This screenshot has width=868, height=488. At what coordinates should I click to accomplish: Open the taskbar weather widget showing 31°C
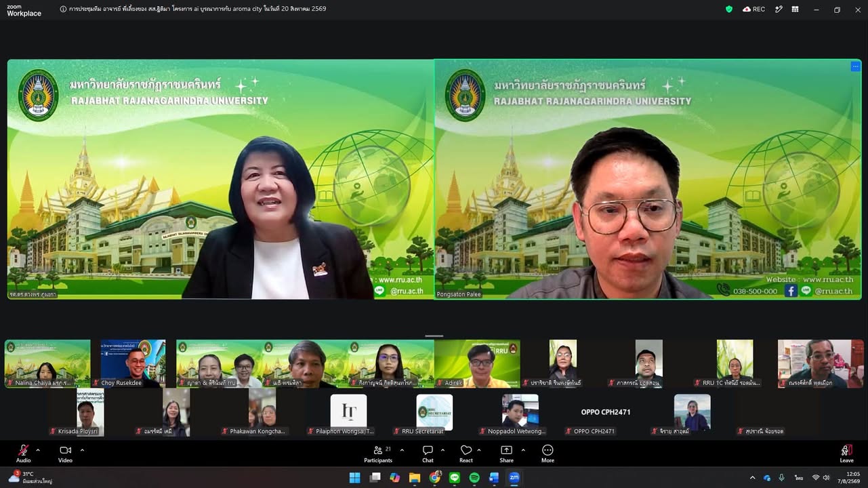[x=30, y=478]
